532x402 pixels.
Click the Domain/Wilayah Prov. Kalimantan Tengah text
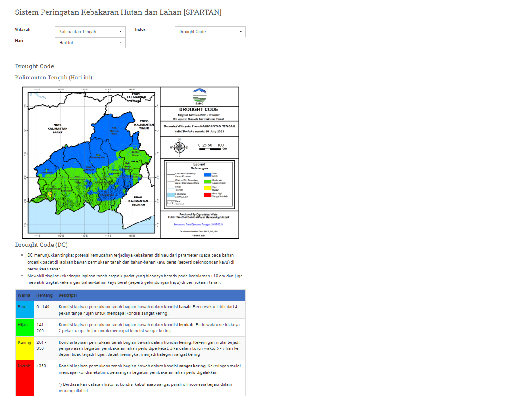pyautogui.click(x=199, y=126)
